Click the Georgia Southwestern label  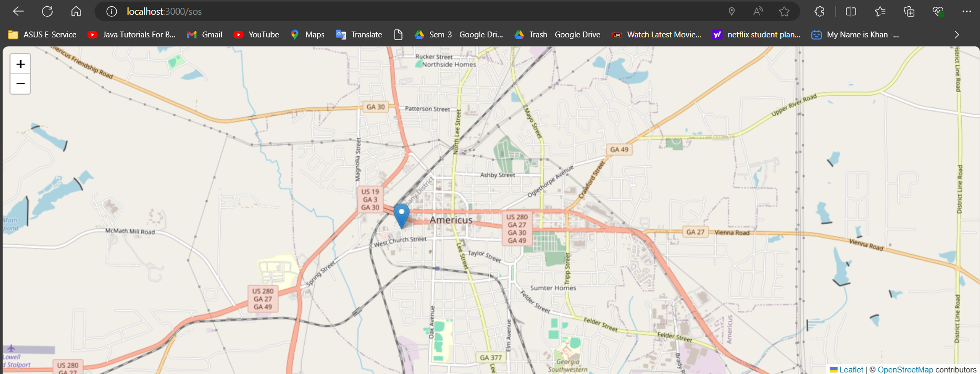click(x=568, y=366)
